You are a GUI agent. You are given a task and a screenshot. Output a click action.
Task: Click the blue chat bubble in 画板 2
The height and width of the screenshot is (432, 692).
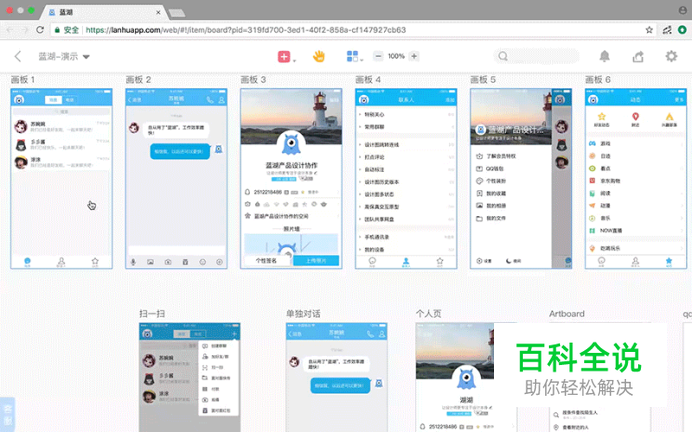pos(180,151)
